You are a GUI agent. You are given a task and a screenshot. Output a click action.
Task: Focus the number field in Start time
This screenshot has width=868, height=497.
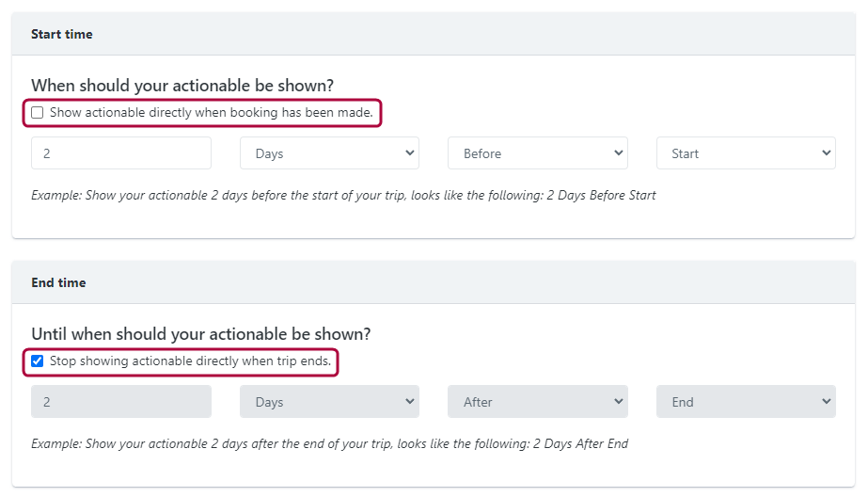[x=121, y=153]
